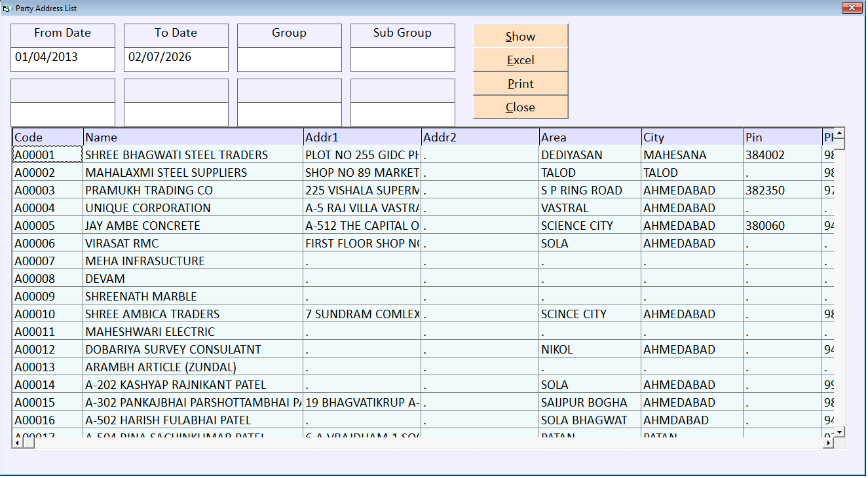Click the Show button
The image size is (868, 478).
click(520, 37)
